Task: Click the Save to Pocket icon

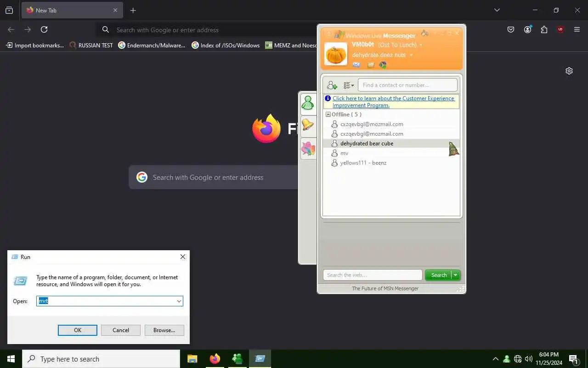Action: pyautogui.click(x=511, y=29)
